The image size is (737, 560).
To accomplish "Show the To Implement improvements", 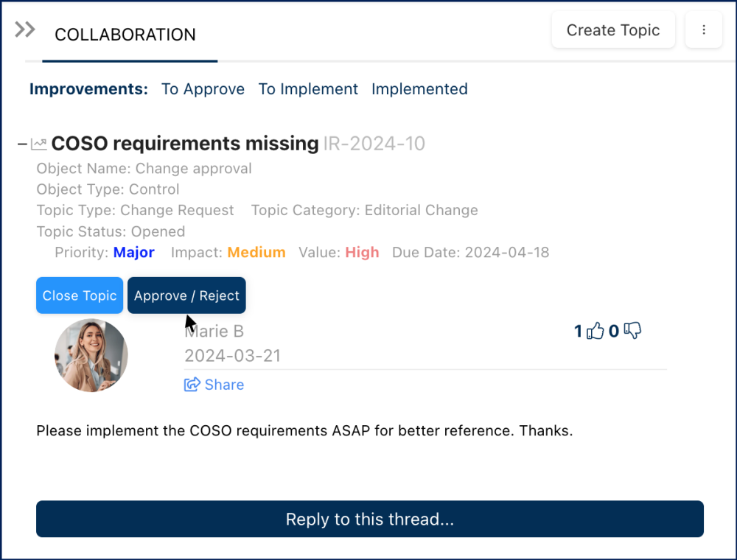I will [x=308, y=89].
